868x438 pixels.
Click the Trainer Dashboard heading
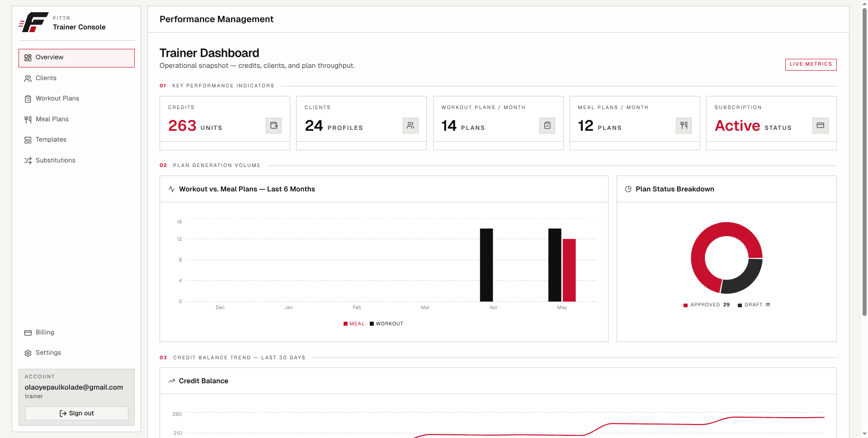pos(209,53)
